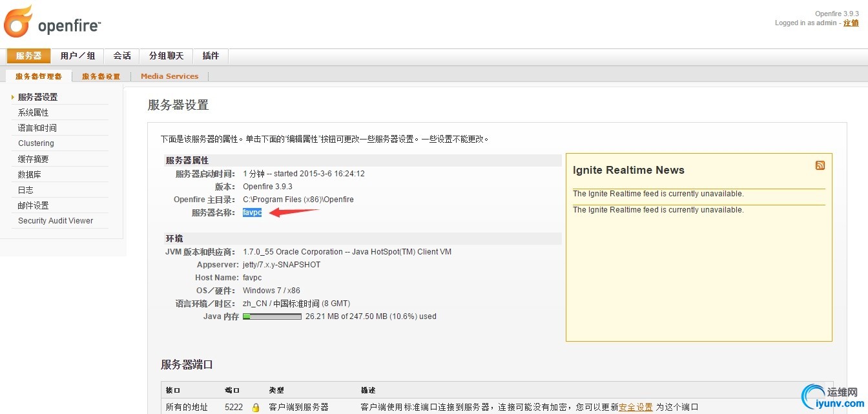The image size is (868, 414).
Task: Click the 描述 column header
Action: [368, 391]
